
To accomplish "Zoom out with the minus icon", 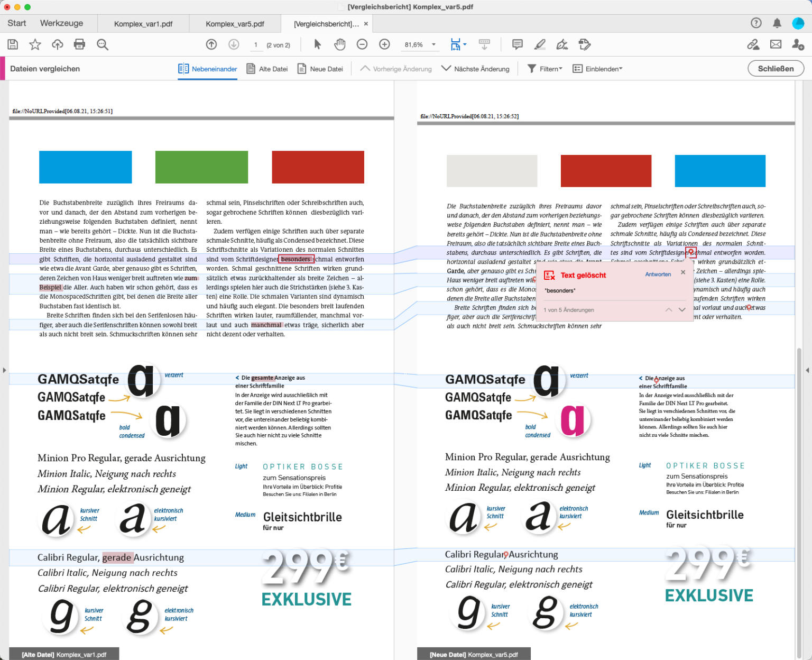I will pyautogui.click(x=362, y=45).
